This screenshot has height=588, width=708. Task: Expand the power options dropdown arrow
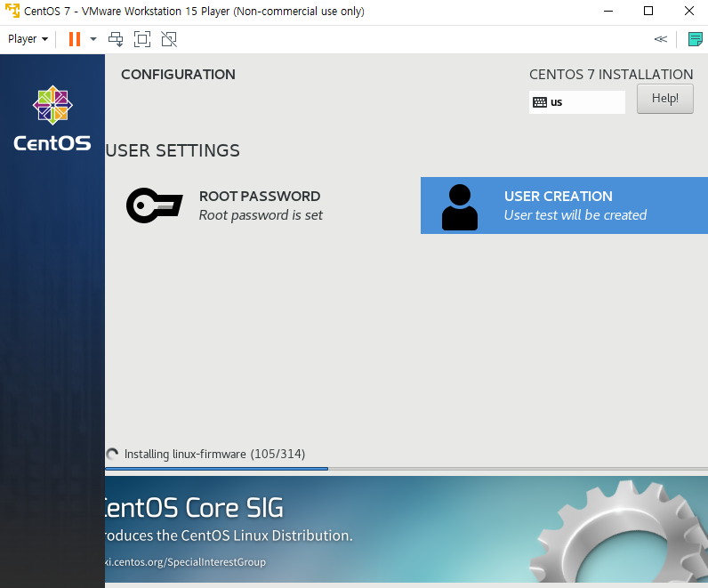(93, 39)
